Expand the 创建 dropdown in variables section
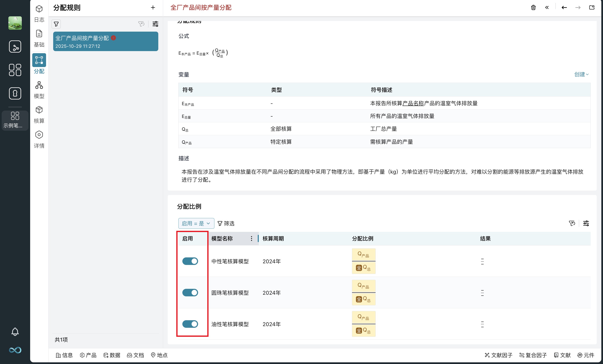Viewport: 603px width, 364px height. (581, 74)
